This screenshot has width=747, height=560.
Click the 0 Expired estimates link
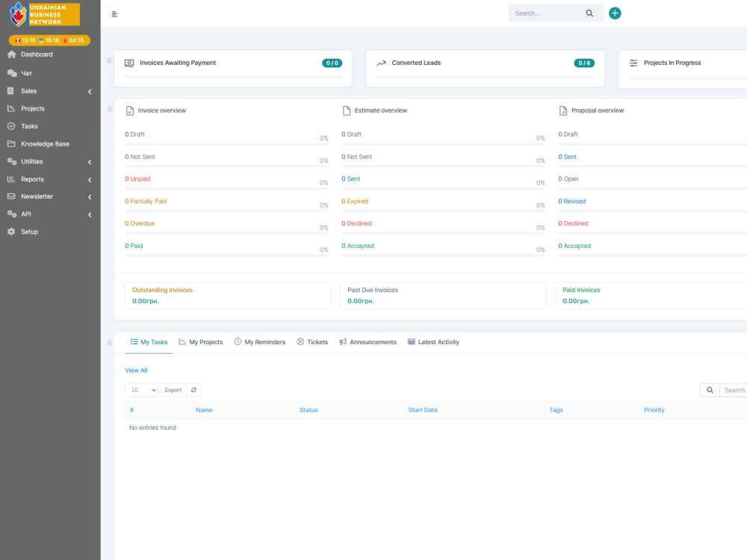(x=355, y=202)
